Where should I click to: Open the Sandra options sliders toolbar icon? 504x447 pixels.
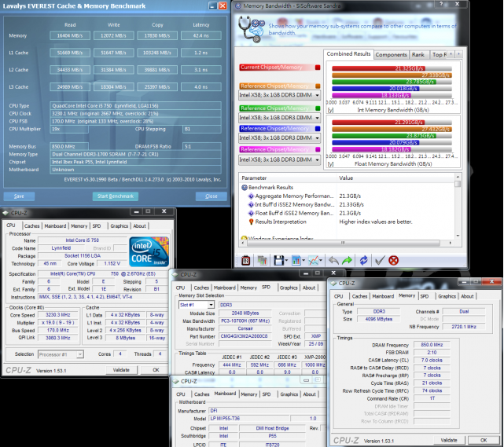[246, 260]
